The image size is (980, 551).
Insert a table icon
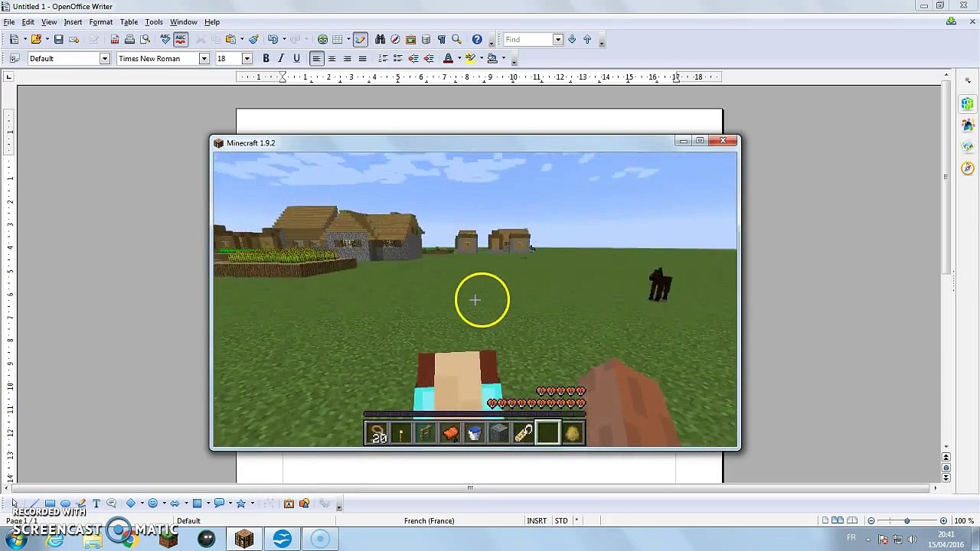[x=337, y=39]
